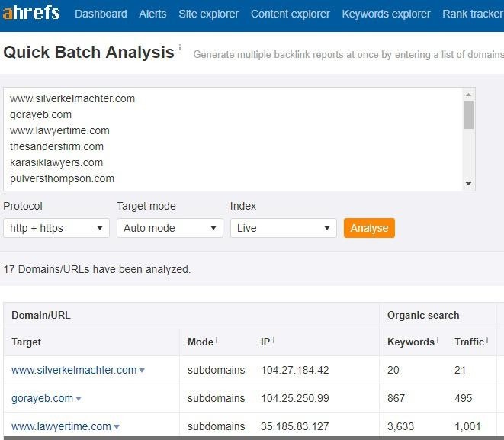Viewport: 504px width, 440px height.
Task: Click info icon beside Quick Batch Analysis title
Action: pyautogui.click(x=180, y=47)
